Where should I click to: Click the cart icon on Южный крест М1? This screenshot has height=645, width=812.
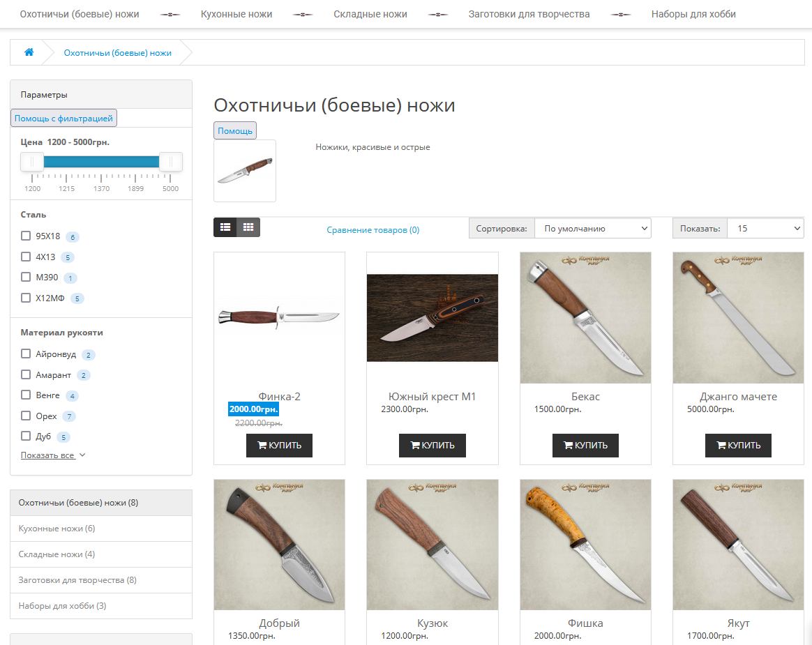[414, 445]
